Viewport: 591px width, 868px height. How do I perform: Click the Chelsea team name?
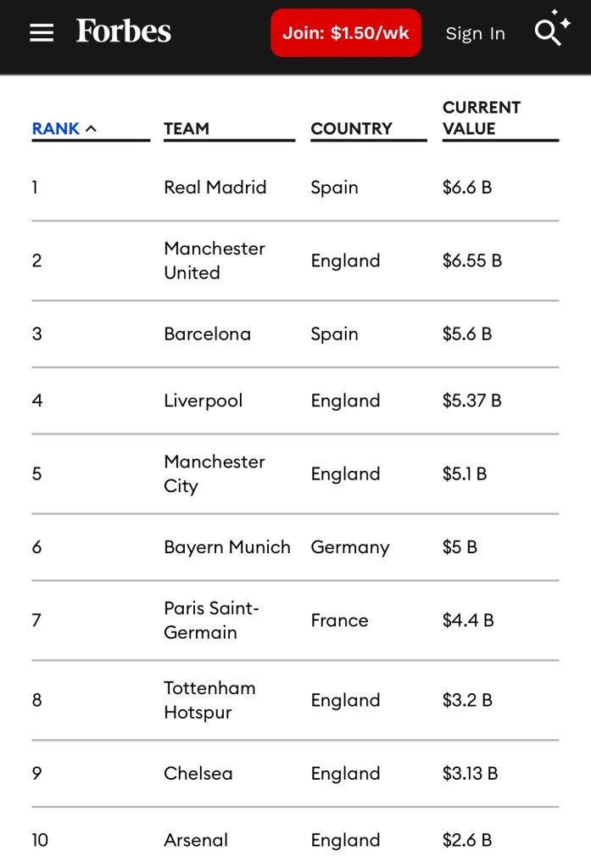pyautogui.click(x=198, y=773)
